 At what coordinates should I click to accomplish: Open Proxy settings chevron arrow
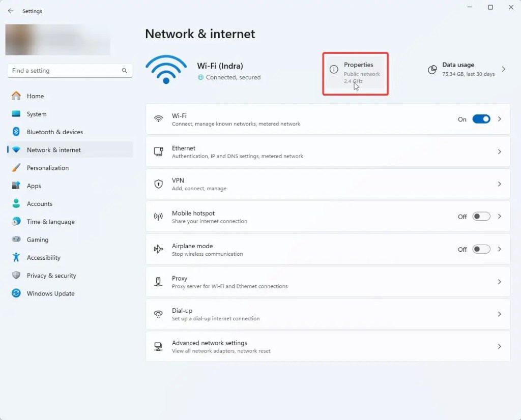click(x=499, y=282)
